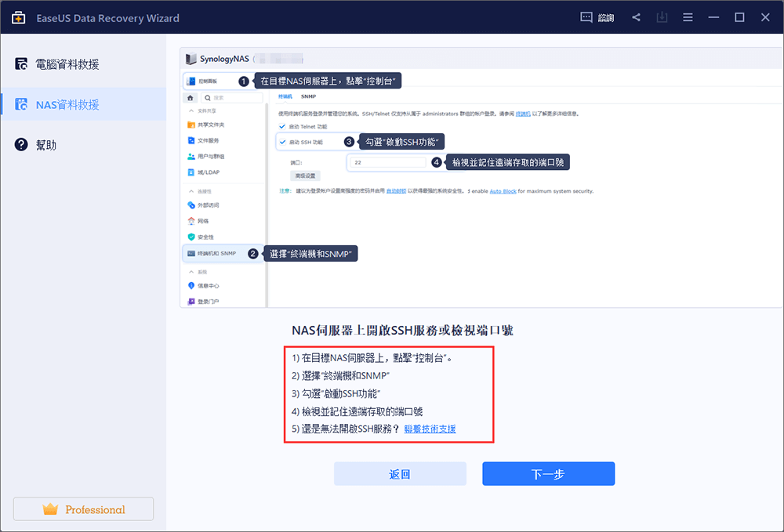
Task: Click the EaseUS logo icon in title bar
Action: [19, 18]
